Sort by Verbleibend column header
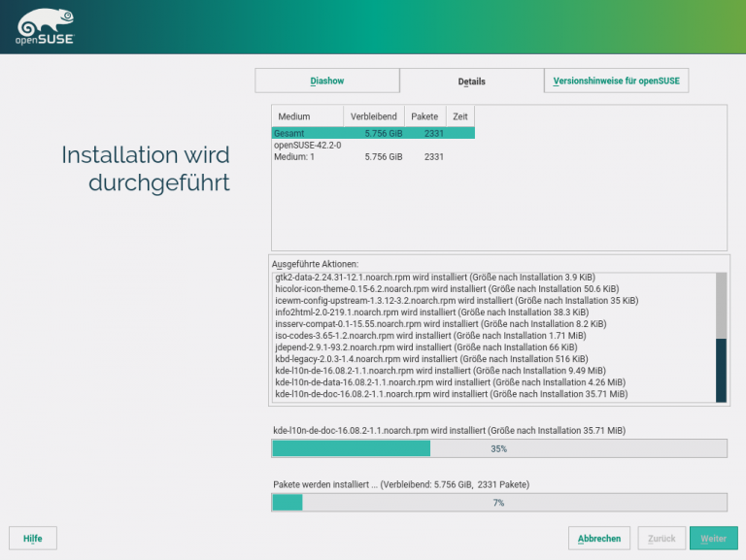 [373, 116]
